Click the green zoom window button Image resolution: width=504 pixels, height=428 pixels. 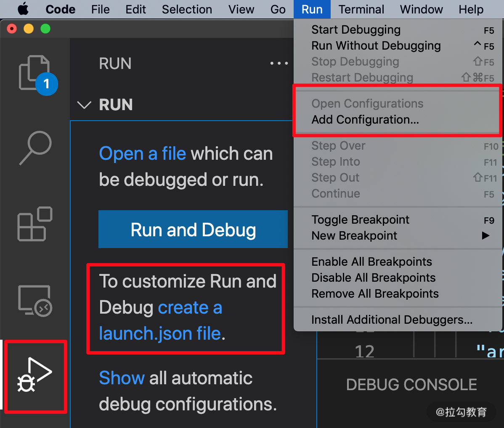45,29
